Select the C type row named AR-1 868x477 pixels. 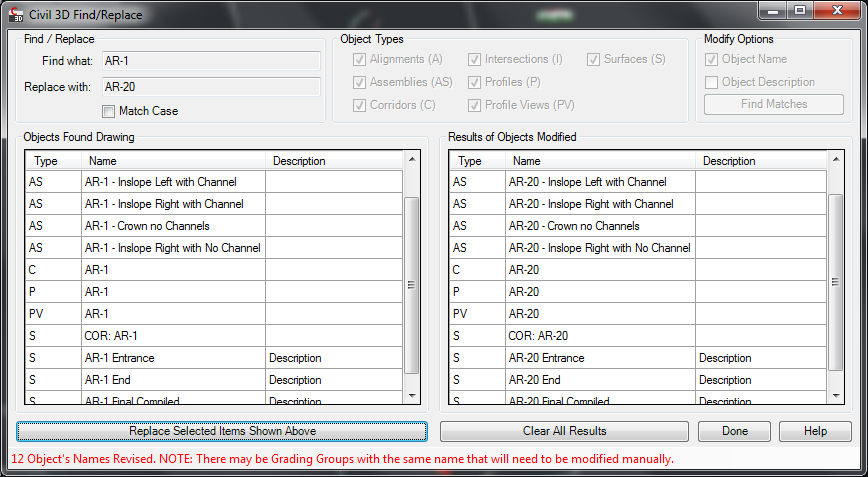coord(214,270)
